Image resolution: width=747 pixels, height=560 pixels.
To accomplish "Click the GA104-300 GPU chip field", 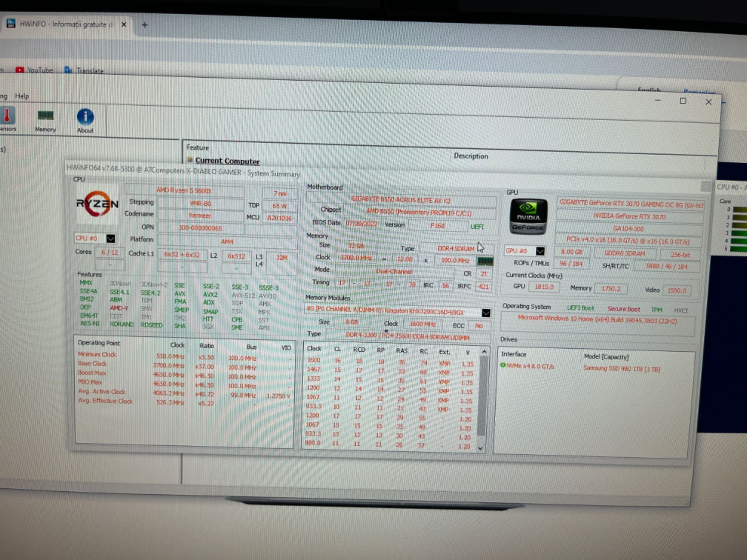I will pyautogui.click(x=629, y=229).
